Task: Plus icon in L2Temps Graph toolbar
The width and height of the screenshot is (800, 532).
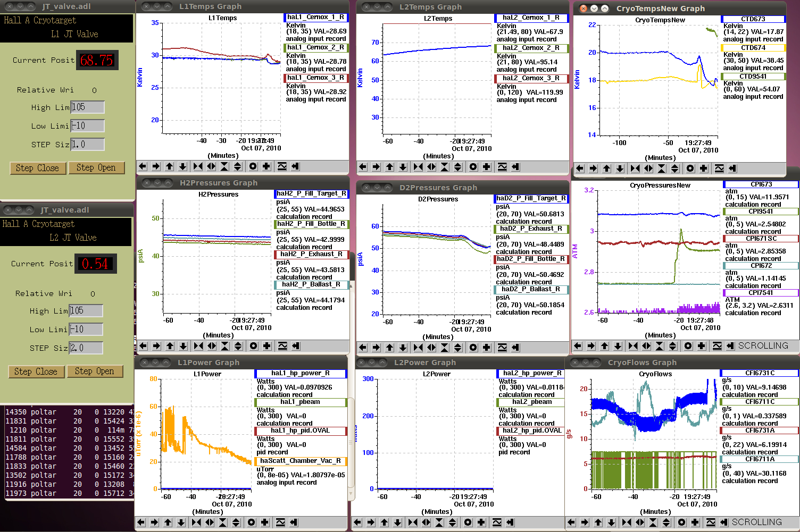Action: coord(487,167)
